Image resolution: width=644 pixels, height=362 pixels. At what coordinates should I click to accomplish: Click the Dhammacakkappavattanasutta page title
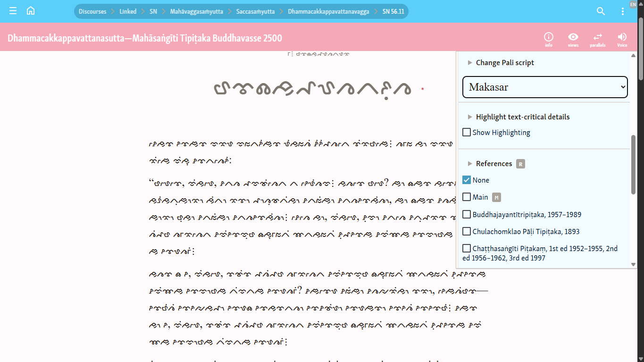tap(145, 38)
